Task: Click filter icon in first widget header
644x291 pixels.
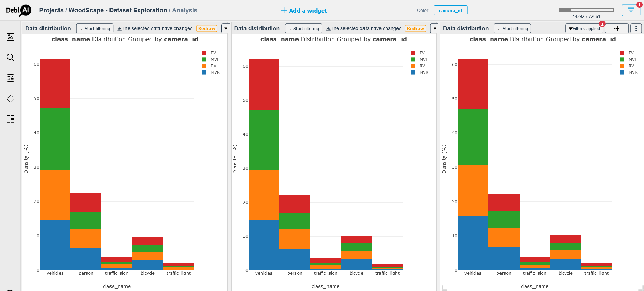Action: click(x=226, y=28)
